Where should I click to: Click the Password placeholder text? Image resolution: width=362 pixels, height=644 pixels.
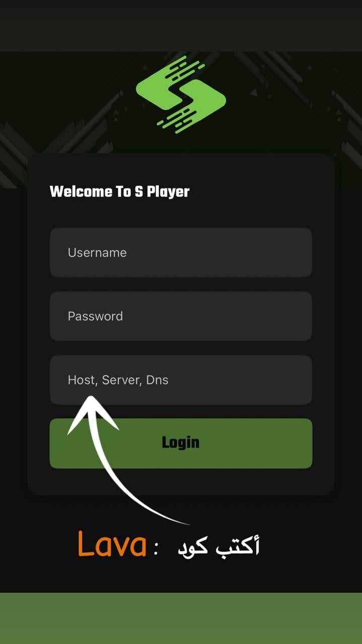(x=95, y=316)
